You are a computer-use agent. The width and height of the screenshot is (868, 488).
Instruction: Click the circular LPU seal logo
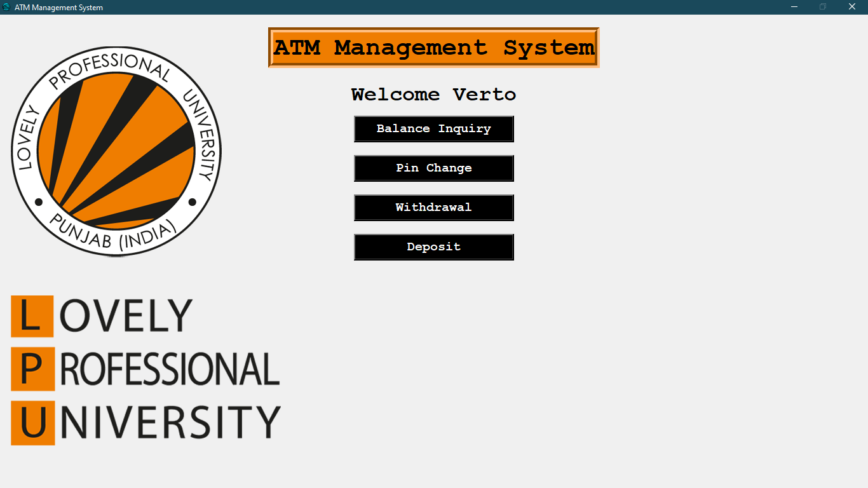click(x=116, y=149)
